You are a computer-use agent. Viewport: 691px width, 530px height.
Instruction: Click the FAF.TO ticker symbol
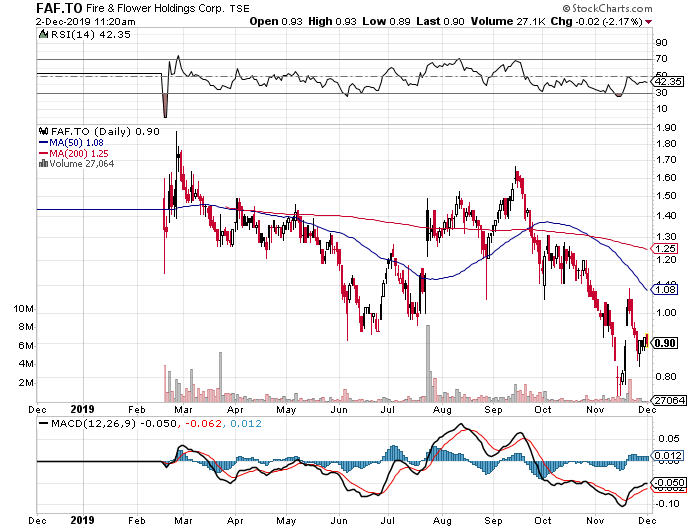tap(59, 8)
